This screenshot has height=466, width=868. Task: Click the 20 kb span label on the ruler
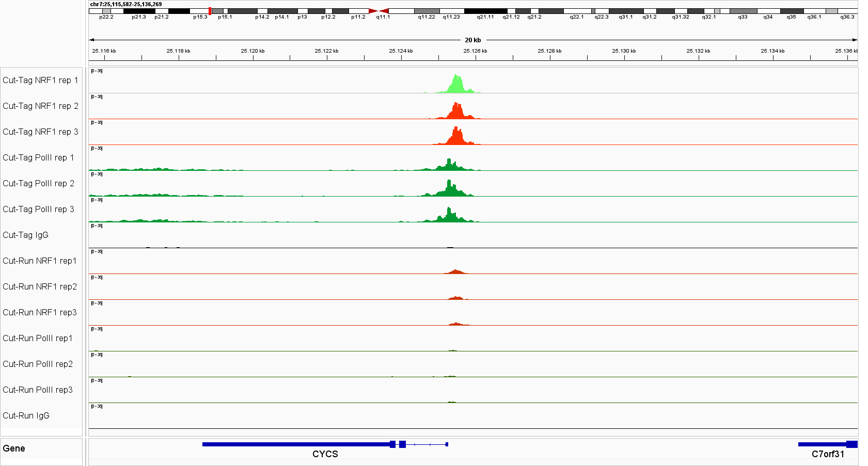point(472,40)
